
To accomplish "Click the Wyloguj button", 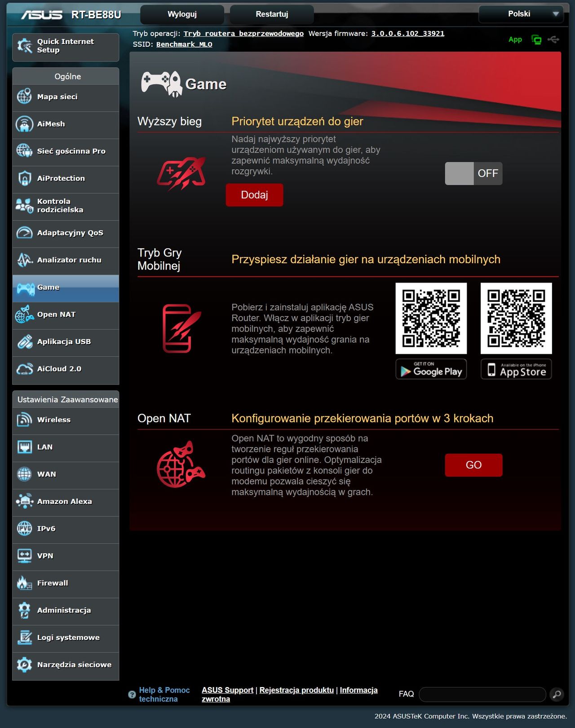I will point(182,14).
